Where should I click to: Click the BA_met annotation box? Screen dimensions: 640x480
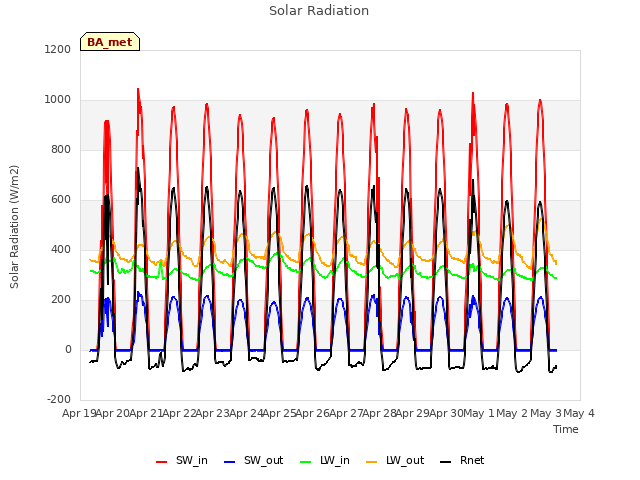pos(110,42)
